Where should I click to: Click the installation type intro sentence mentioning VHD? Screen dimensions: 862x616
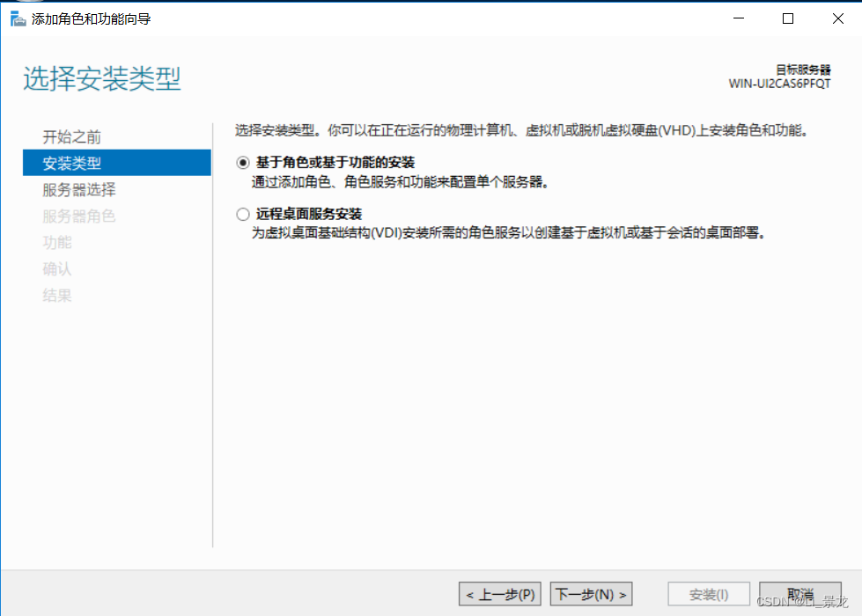522,131
